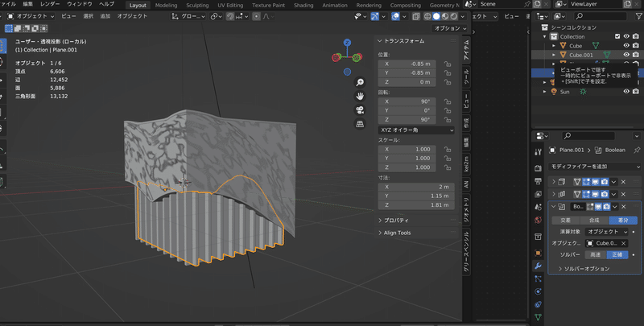Pin the properties editor context
The width and height of the screenshot is (644, 326).
637,151
